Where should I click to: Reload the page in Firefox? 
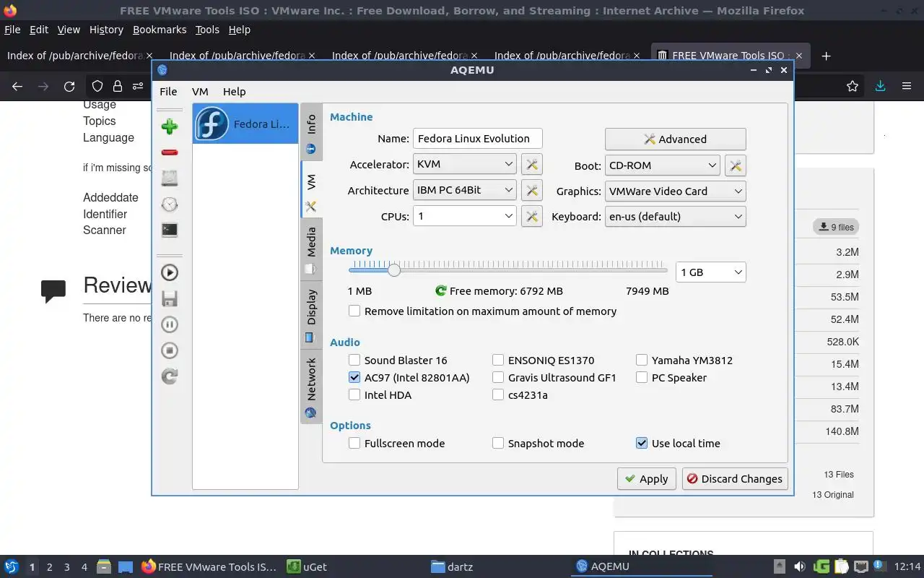click(x=69, y=86)
